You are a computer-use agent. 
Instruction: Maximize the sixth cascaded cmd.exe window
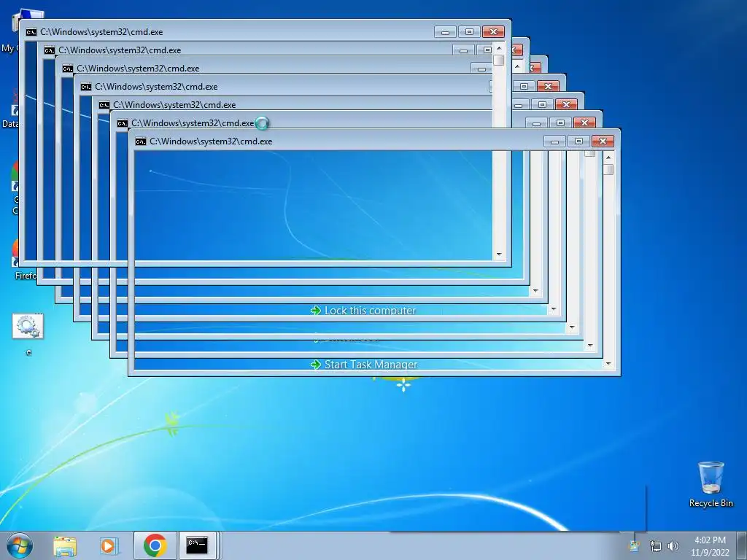click(x=560, y=122)
